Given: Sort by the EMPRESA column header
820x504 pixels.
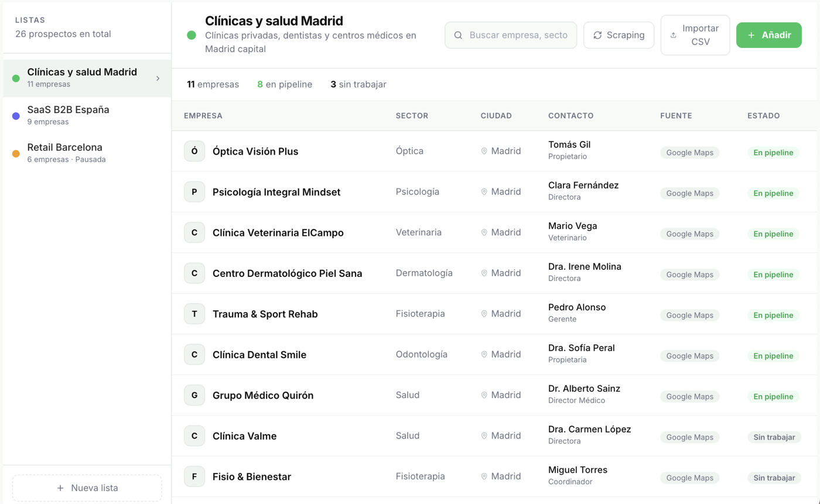Looking at the screenshot, I should (x=203, y=116).
